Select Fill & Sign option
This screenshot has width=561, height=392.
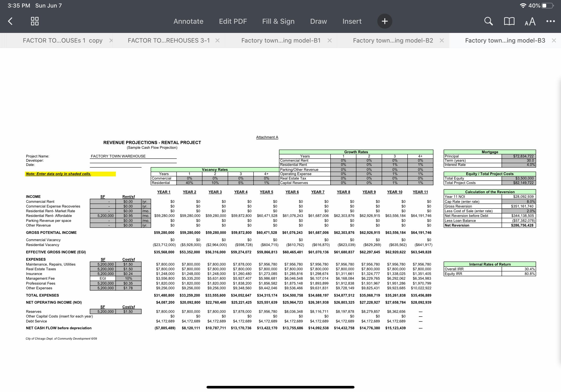tap(278, 21)
